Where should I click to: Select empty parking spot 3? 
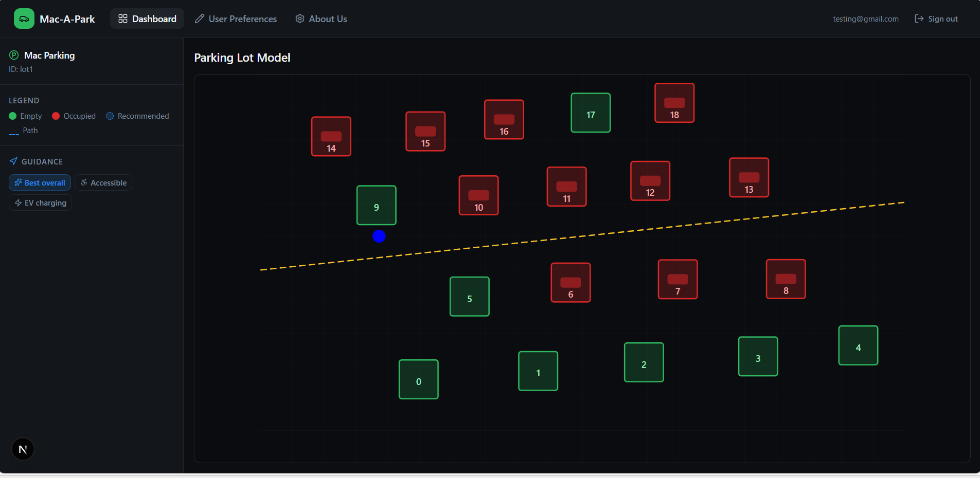tap(758, 357)
